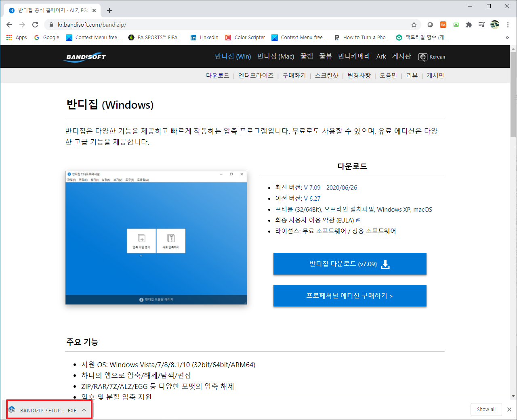517x420 pixels.
Task: Open the 변경사항 sub-navigation tab
Action: pos(359,76)
